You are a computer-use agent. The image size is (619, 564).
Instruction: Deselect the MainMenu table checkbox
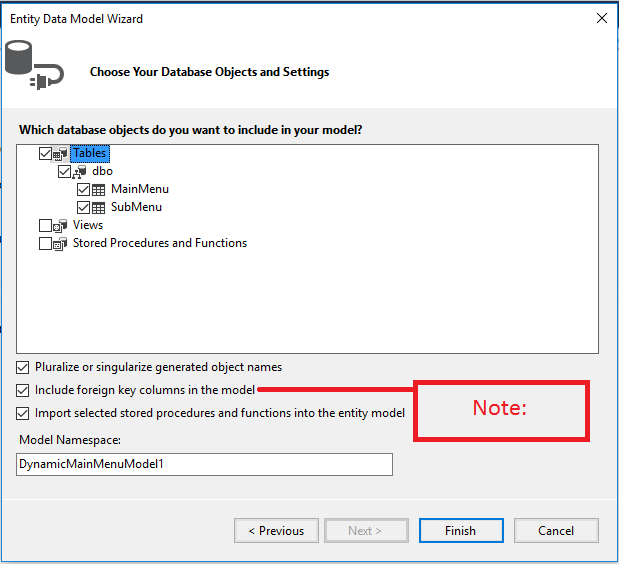(x=83, y=190)
